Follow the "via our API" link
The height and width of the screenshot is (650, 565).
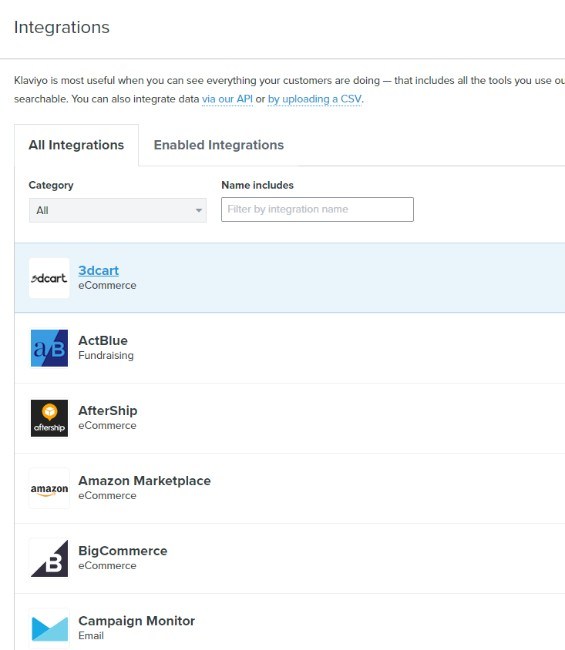pos(227,99)
